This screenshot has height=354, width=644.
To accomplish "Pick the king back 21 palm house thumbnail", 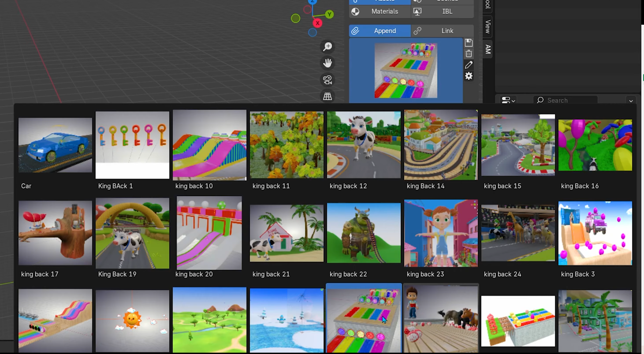I will (x=287, y=233).
